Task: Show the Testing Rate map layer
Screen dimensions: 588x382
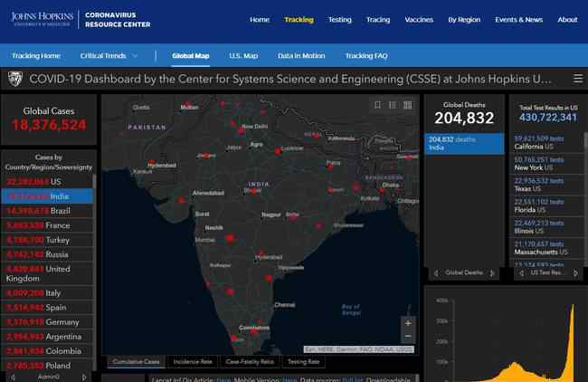Action: [303, 362]
